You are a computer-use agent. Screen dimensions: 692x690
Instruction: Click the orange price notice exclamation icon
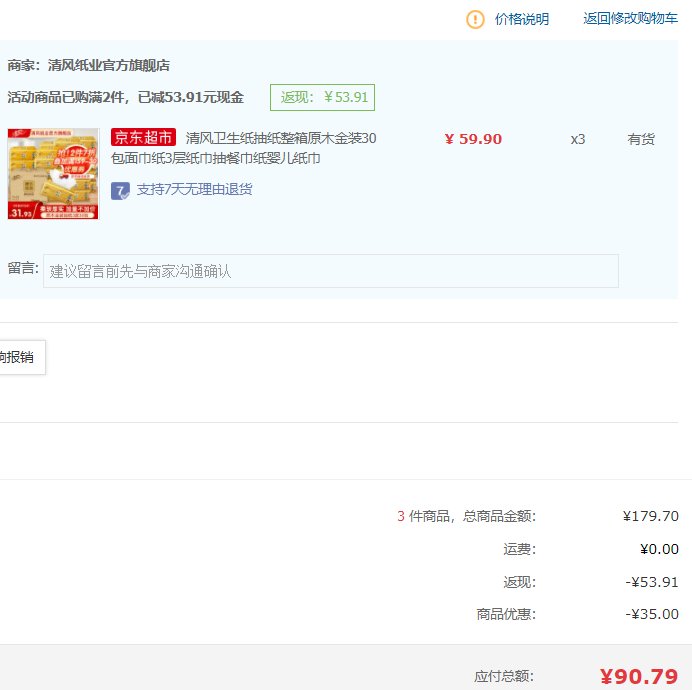click(475, 19)
